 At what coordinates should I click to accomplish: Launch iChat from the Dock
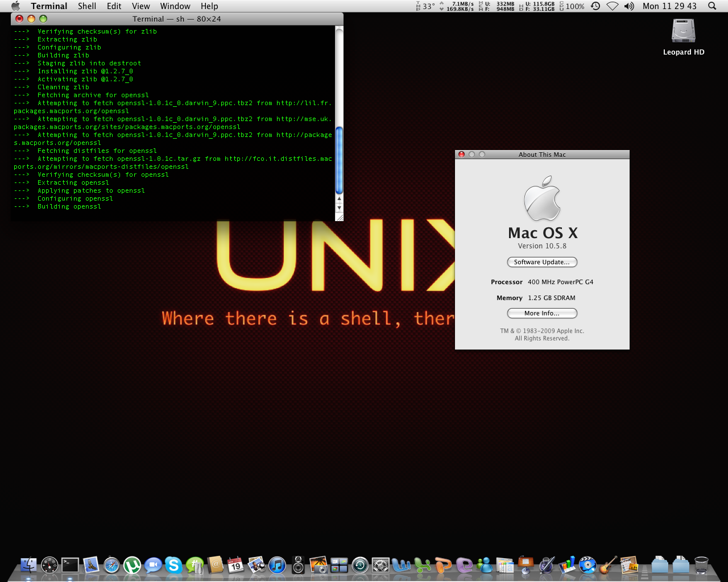153,565
